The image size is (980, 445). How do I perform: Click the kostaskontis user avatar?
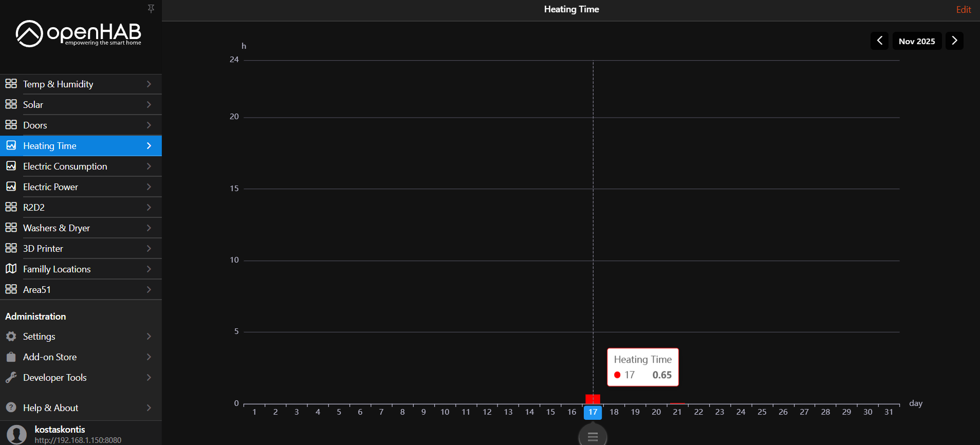point(16,434)
